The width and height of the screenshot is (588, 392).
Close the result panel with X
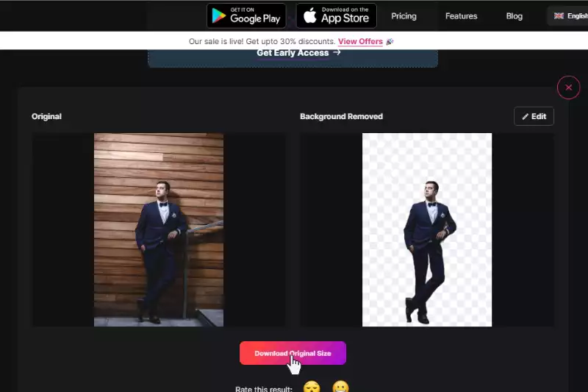pyautogui.click(x=568, y=88)
